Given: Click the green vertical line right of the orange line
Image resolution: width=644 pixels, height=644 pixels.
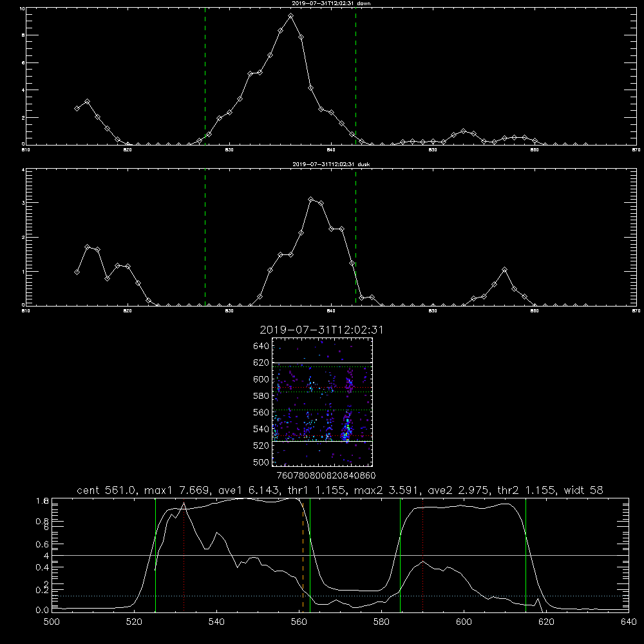Looking at the screenshot, I should tap(310, 555).
